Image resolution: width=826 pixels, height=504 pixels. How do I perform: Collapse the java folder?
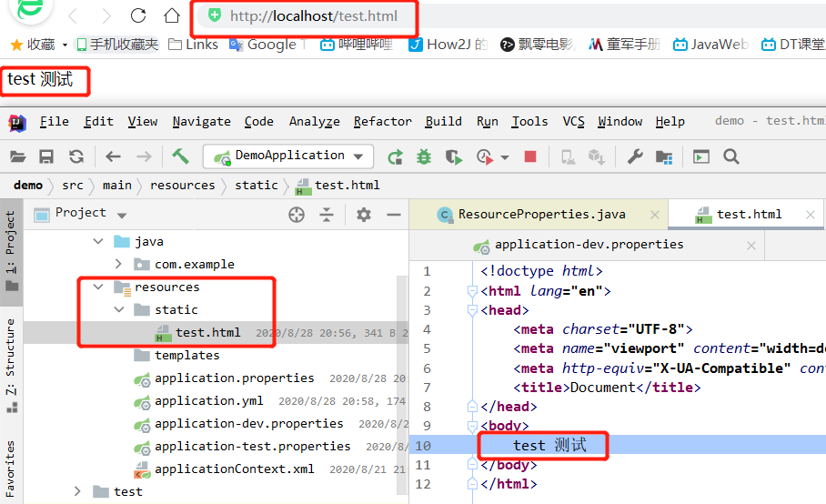[x=98, y=241]
